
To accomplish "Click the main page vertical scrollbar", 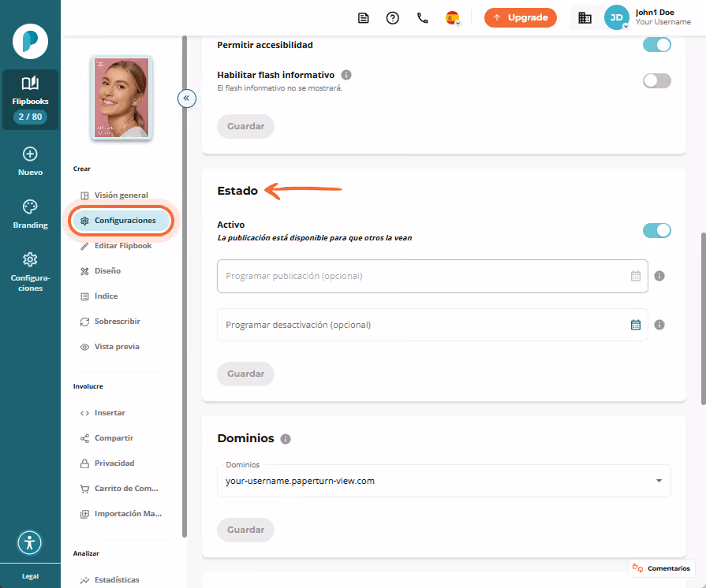I will click(x=703, y=318).
